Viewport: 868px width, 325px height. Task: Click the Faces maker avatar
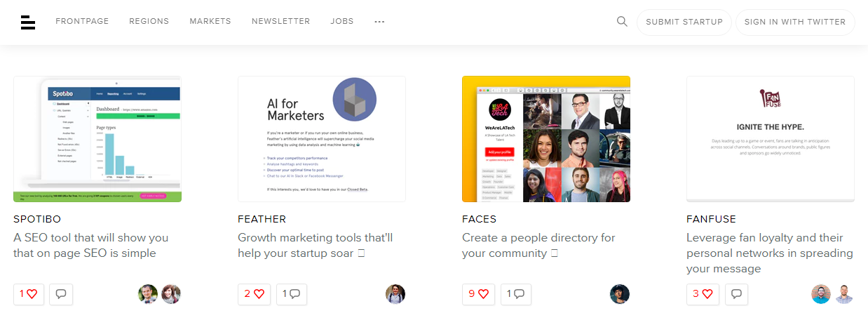(x=620, y=294)
